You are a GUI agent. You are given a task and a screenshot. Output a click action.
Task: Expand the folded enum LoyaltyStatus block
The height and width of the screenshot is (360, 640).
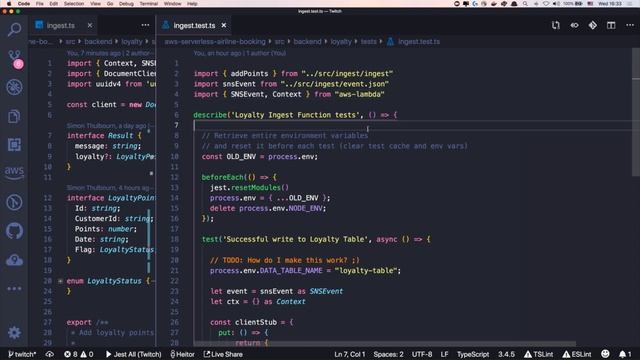pos(60,281)
